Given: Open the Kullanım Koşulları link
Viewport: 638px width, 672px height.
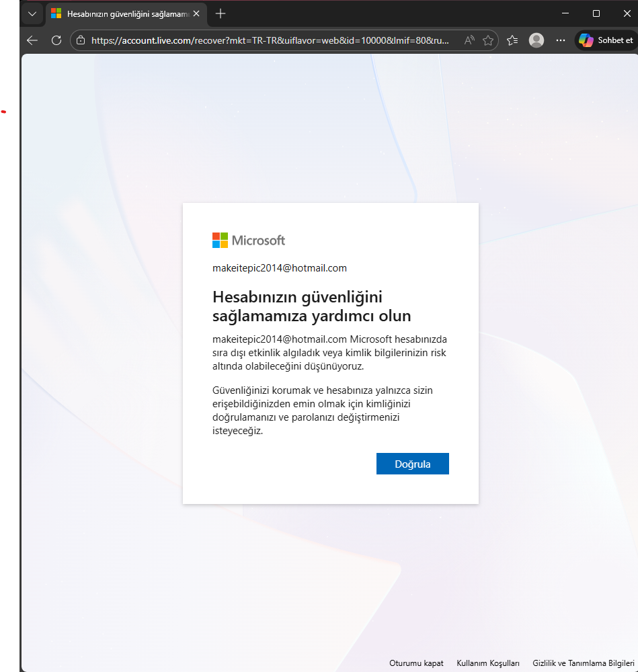Looking at the screenshot, I should coord(488,663).
